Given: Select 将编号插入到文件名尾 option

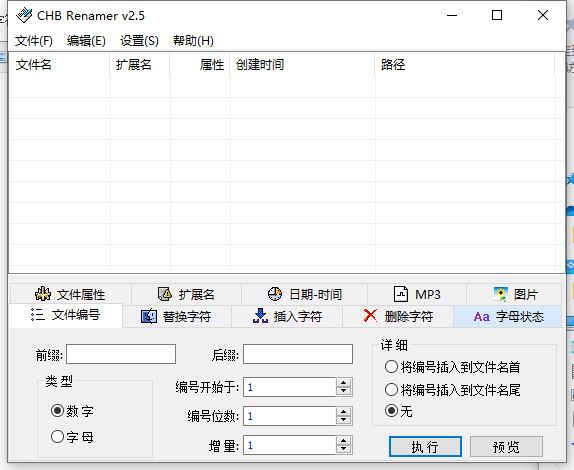Looking at the screenshot, I should click(391, 389).
